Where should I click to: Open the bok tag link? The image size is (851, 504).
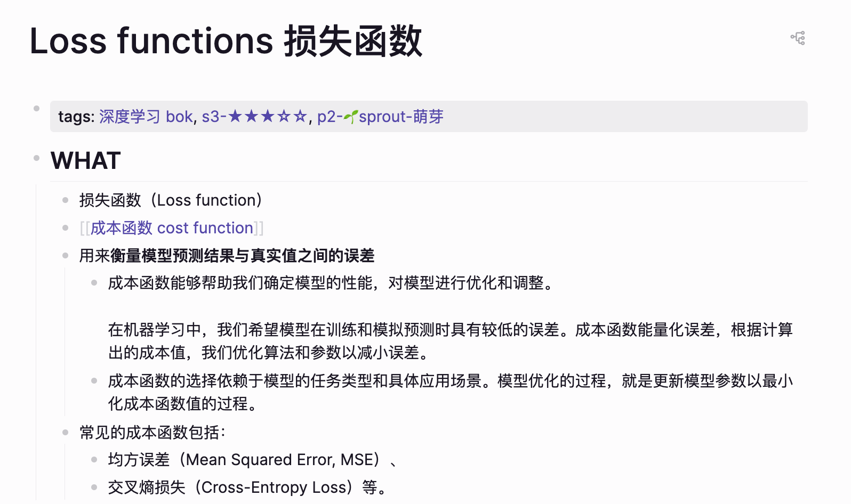coord(179,117)
